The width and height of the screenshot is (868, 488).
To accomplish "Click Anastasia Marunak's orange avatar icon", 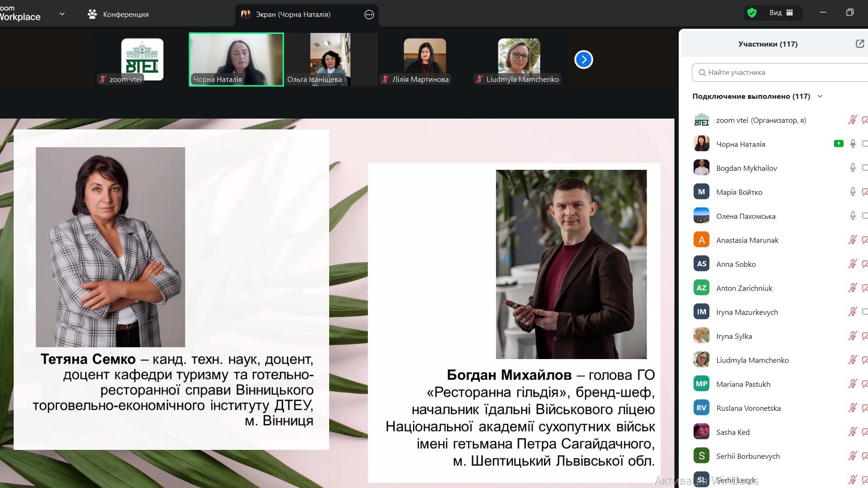I will (701, 240).
